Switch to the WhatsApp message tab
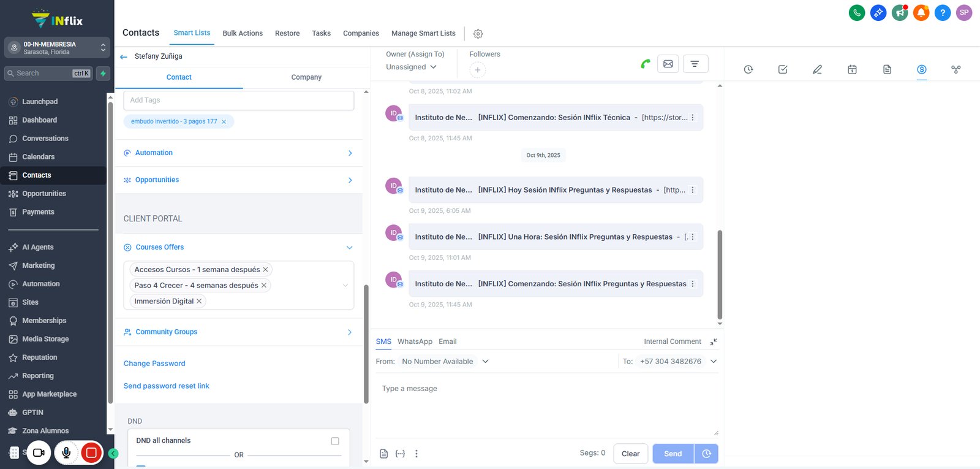The height and width of the screenshot is (469, 980). [415, 341]
